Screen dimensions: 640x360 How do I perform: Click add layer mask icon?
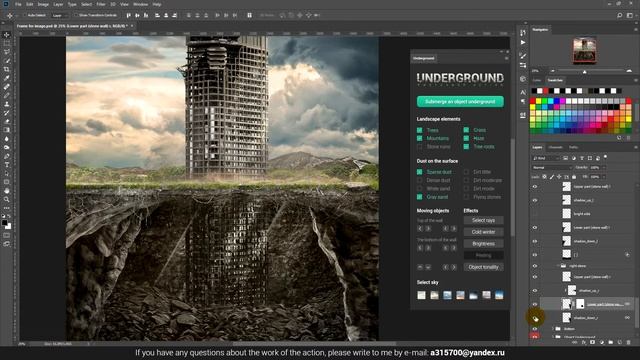593,342
